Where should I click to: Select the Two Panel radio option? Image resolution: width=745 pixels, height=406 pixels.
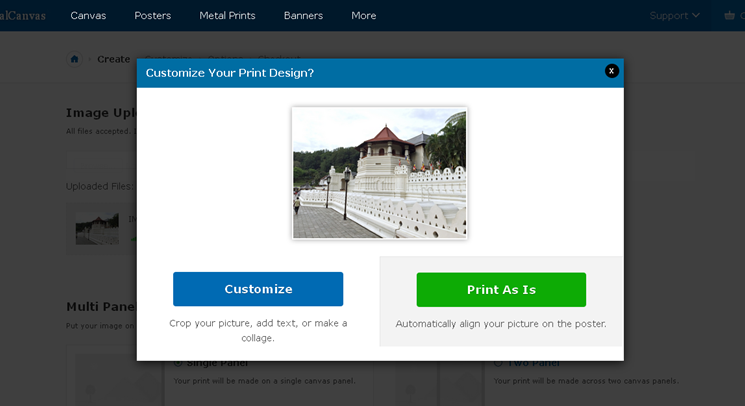pos(498,363)
